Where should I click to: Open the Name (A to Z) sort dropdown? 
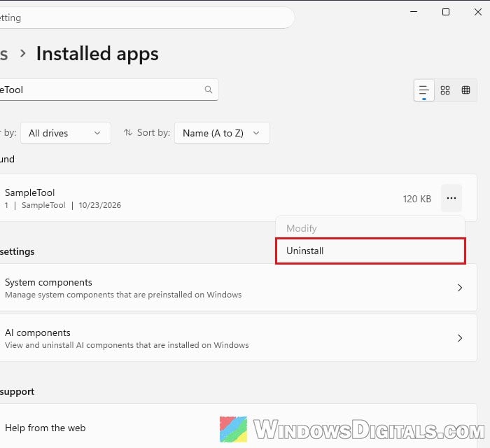(x=222, y=133)
